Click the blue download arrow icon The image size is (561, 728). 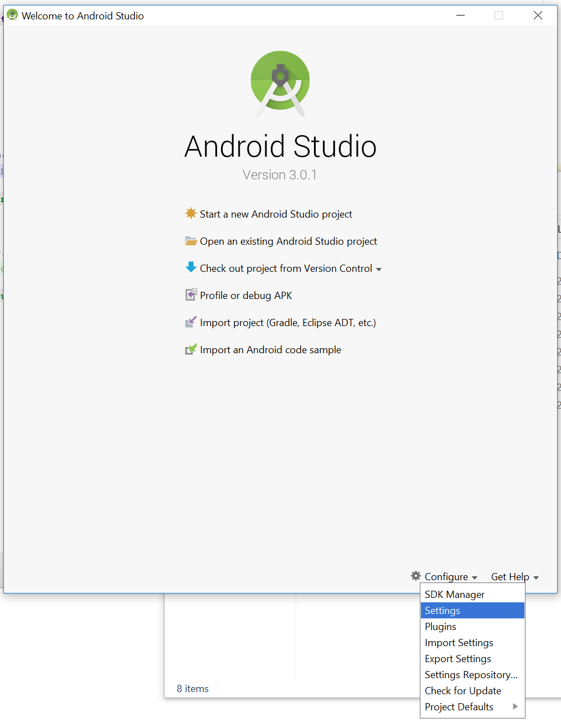191,267
